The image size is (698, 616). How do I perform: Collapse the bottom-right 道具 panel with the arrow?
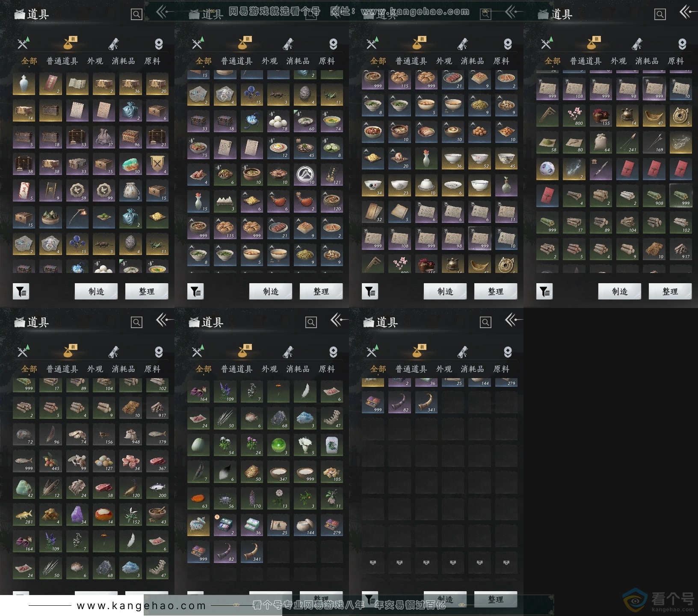pos(514,320)
